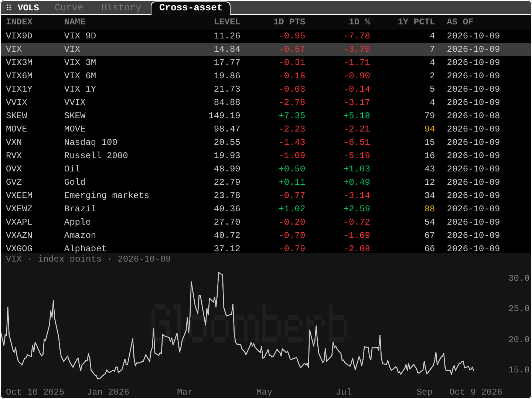Select the VIX3M ticker row
This screenshot has width=532, height=399.
(x=266, y=62)
